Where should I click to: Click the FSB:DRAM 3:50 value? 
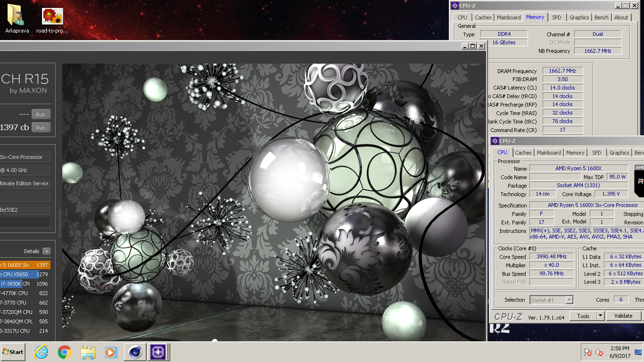562,80
